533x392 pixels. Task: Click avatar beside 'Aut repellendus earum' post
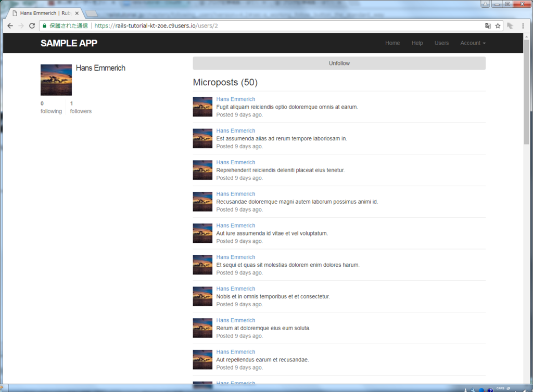point(202,359)
